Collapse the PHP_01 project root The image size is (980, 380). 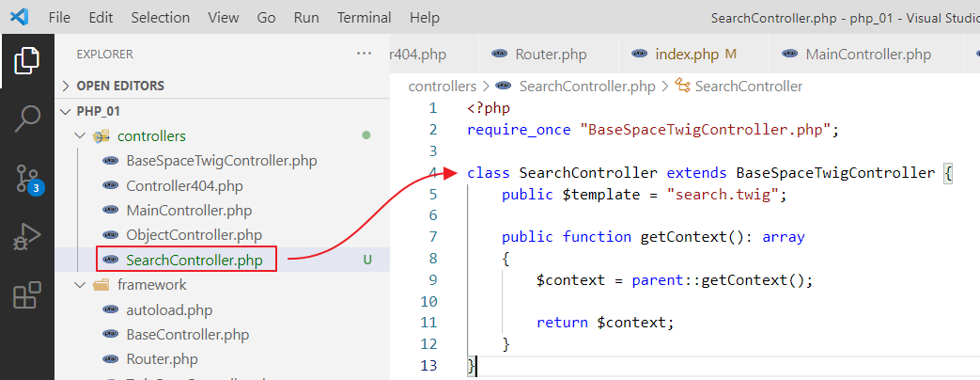(x=98, y=111)
